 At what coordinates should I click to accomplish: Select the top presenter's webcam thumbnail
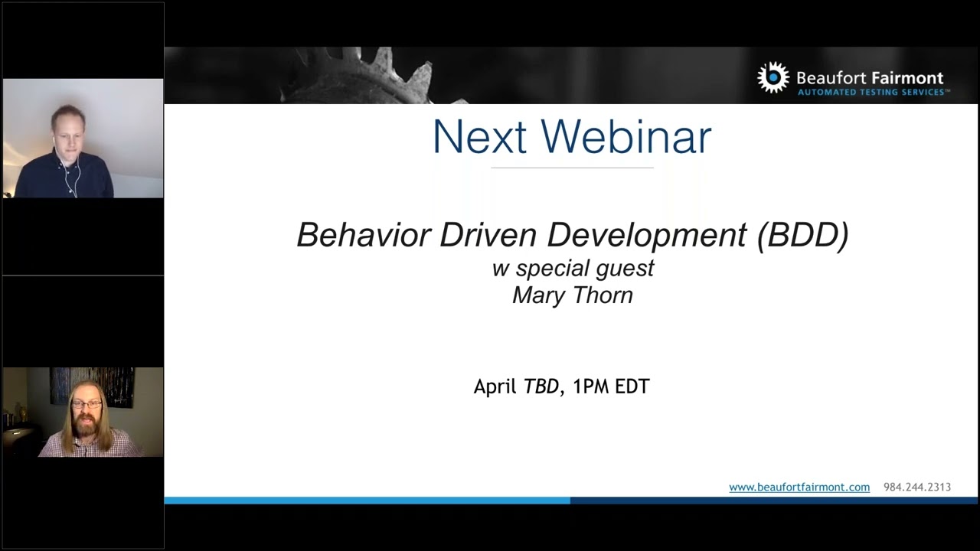tap(83, 139)
